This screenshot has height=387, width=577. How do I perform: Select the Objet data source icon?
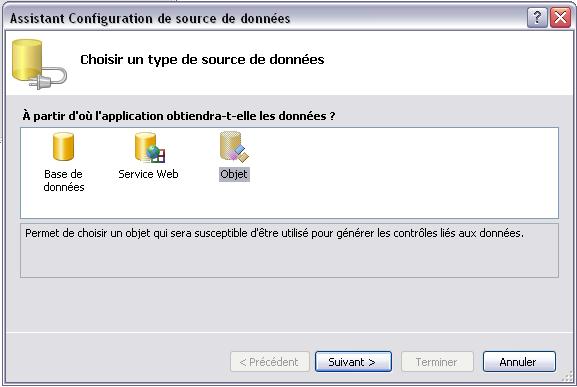click(234, 147)
